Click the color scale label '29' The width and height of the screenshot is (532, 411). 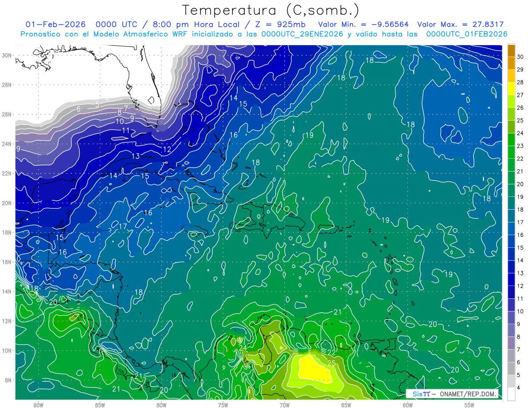520,69
